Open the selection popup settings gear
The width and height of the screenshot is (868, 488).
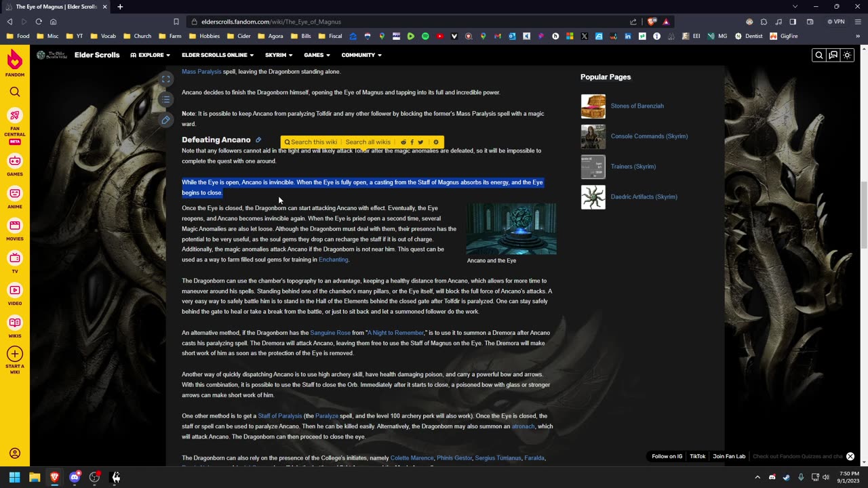coord(436,142)
